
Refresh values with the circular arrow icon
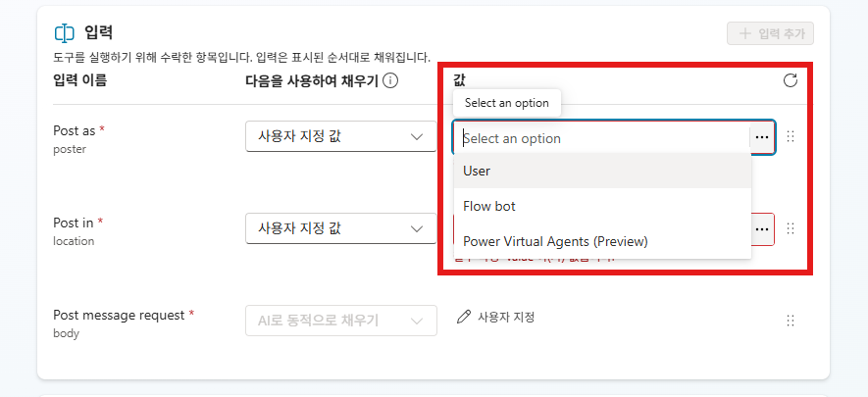[791, 80]
